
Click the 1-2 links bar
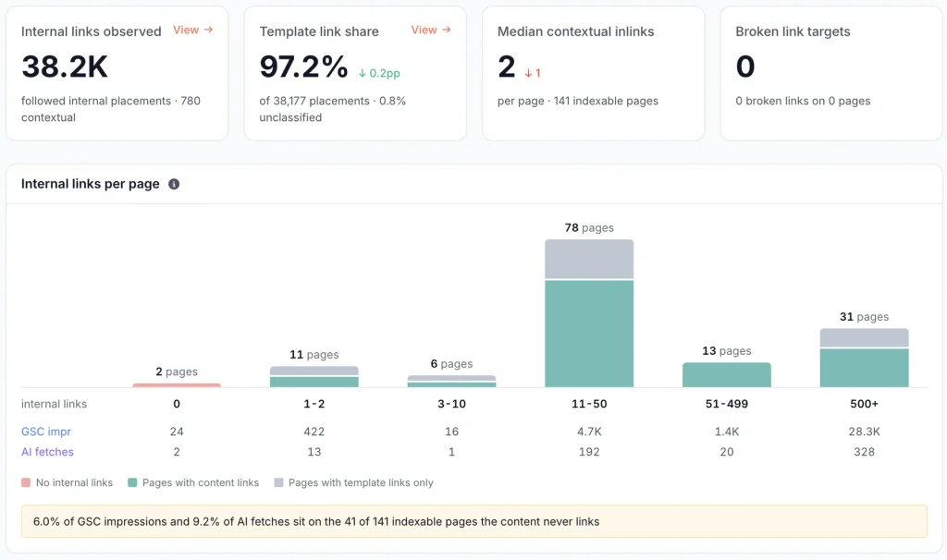pos(314,376)
